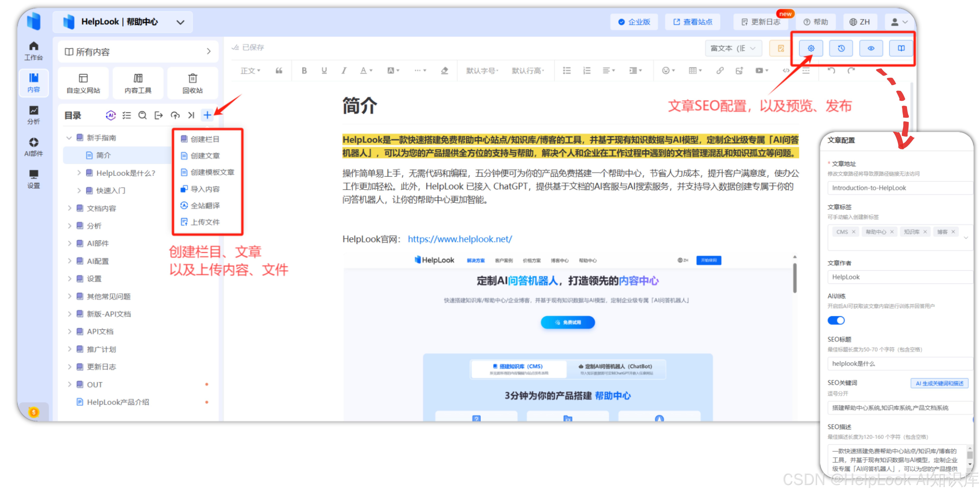980x493 pixels.
Task: Insert a hyperlink with the link icon
Action: coord(720,71)
